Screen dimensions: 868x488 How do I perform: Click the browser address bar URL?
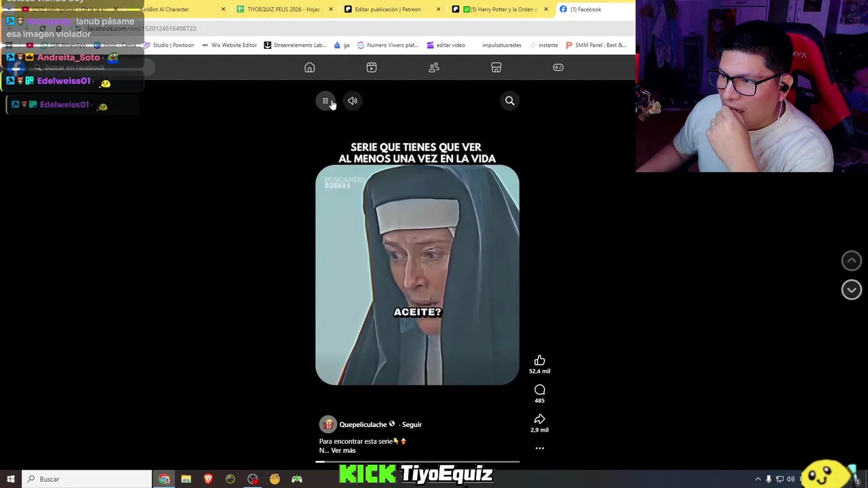[x=141, y=28]
